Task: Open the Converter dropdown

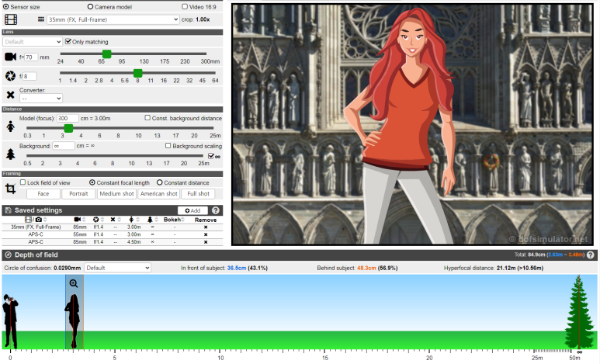Action: [x=41, y=99]
